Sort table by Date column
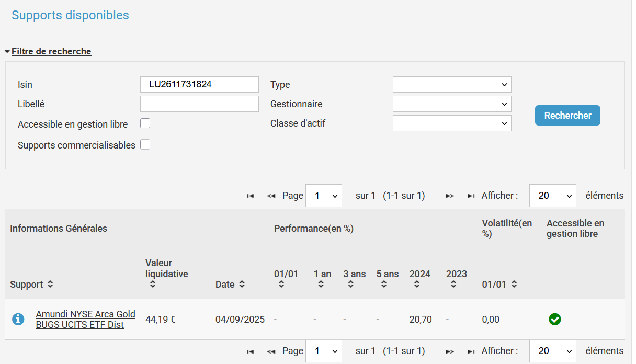 coord(242,285)
